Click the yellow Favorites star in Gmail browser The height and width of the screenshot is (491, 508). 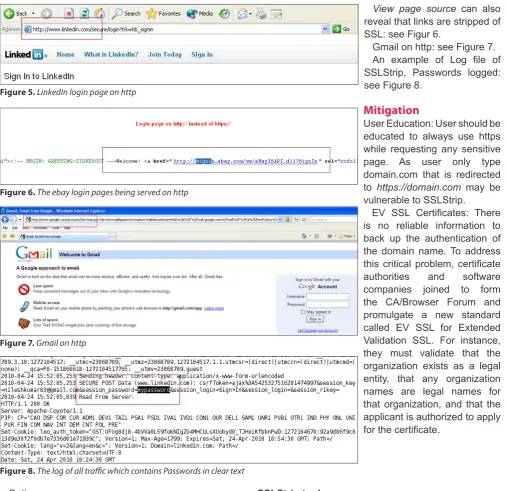point(4,236)
